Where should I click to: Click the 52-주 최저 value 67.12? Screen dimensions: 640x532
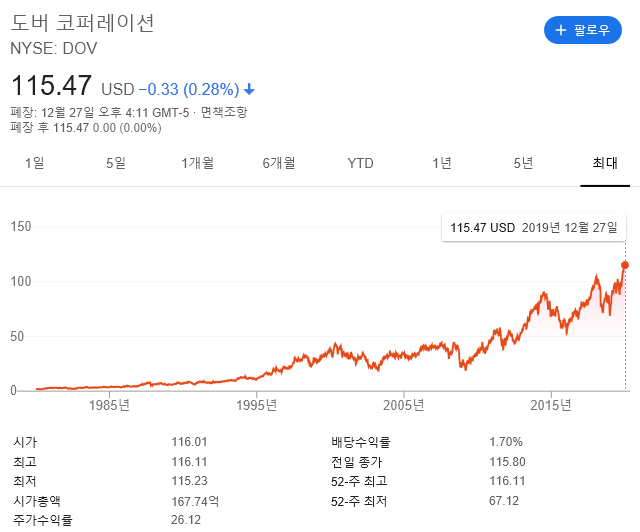[504, 501]
